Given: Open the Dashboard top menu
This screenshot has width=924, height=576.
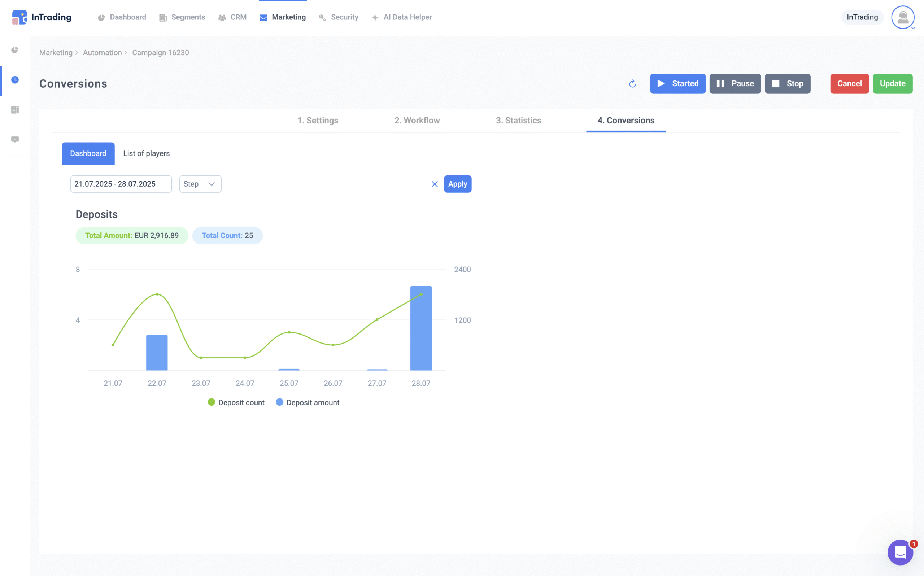Looking at the screenshot, I should click(x=122, y=17).
